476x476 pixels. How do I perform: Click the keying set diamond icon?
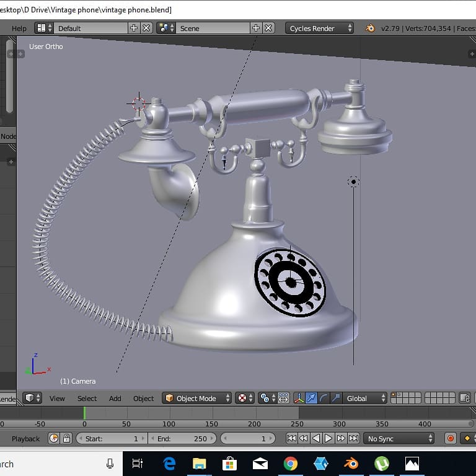pyautogui.click(x=467, y=438)
